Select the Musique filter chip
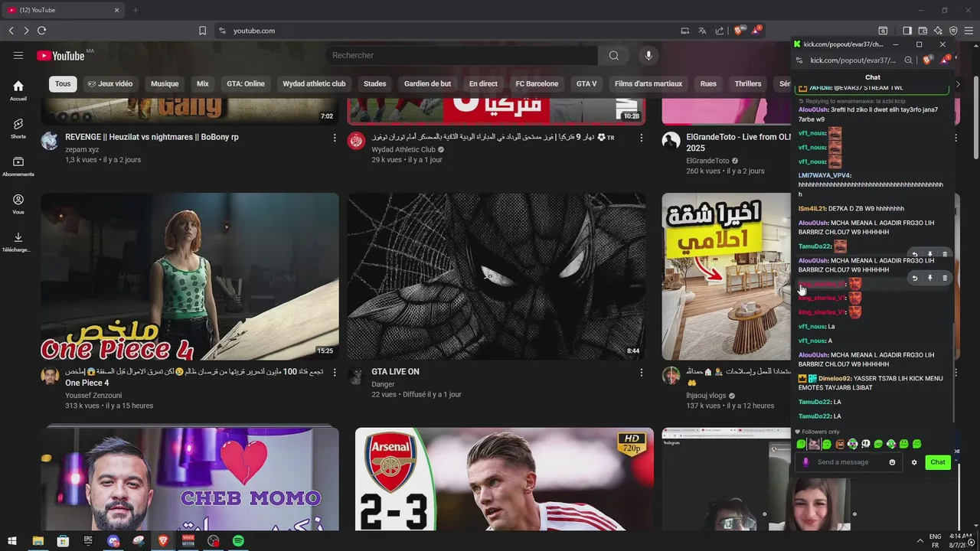The height and width of the screenshot is (551, 980). pos(165,83)
